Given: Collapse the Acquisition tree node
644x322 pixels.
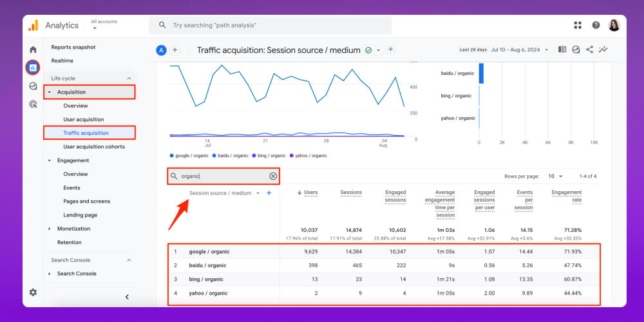Looking at the screenshot, I should (50, 92).
